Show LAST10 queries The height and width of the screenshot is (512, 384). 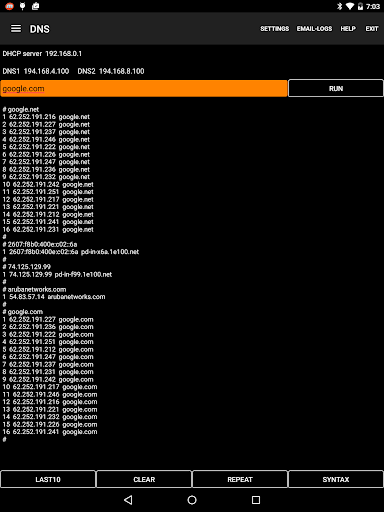(x=48, y=479)
